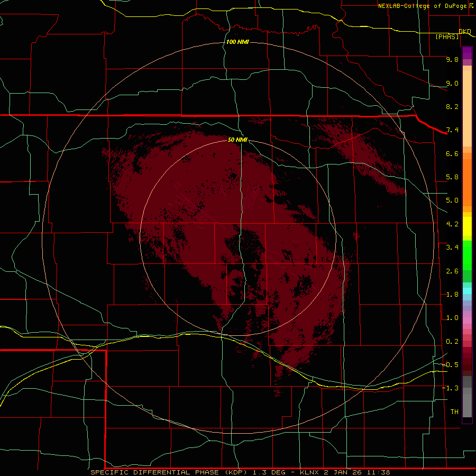This screenshot has width=476, height=476.
Task: Click the 7.4 value on the scale
Action: click(452, 130)
